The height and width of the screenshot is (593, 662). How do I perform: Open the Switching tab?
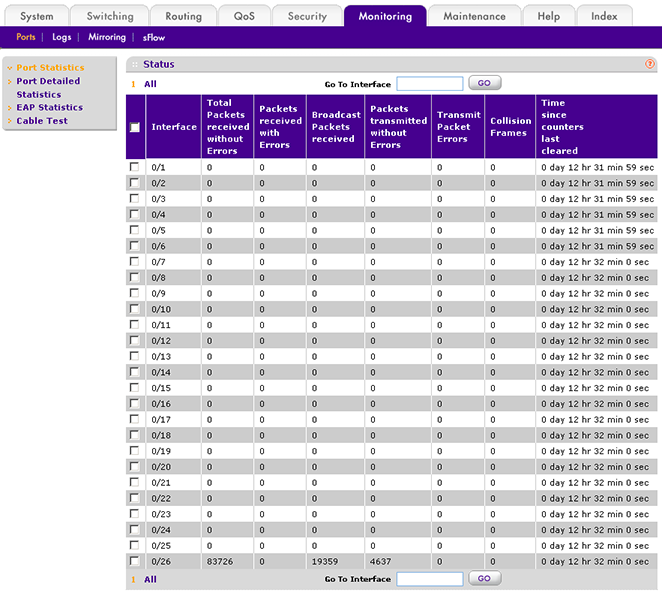point(110,16)
